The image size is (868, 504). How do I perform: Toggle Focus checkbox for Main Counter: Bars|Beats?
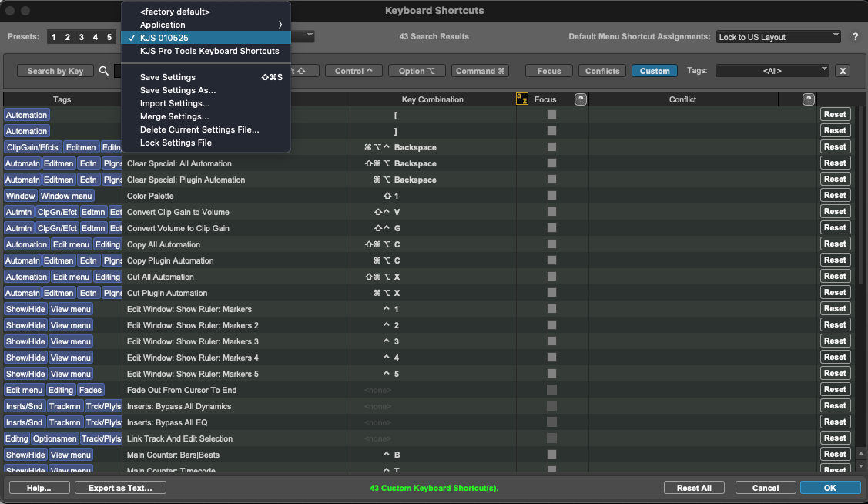point(551,454)
